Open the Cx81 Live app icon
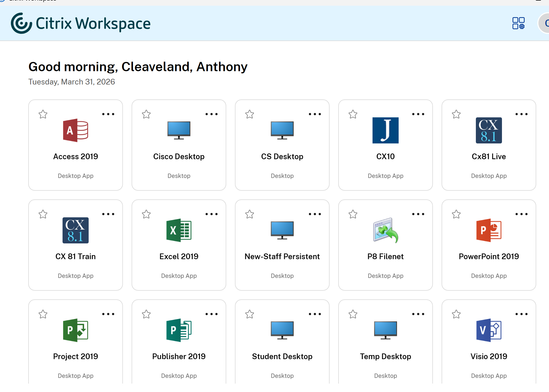The image size is (549, 392). pyautogui.click(x=489, y=130)
